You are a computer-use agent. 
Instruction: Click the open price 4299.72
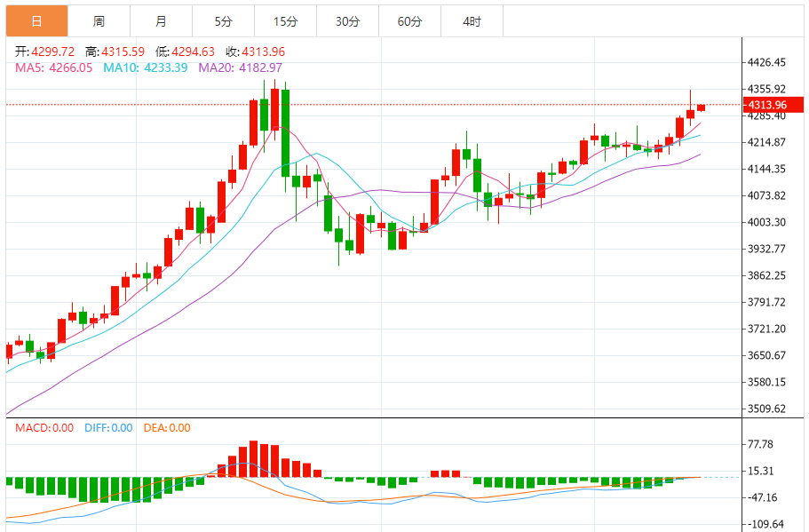pos(52,52)
